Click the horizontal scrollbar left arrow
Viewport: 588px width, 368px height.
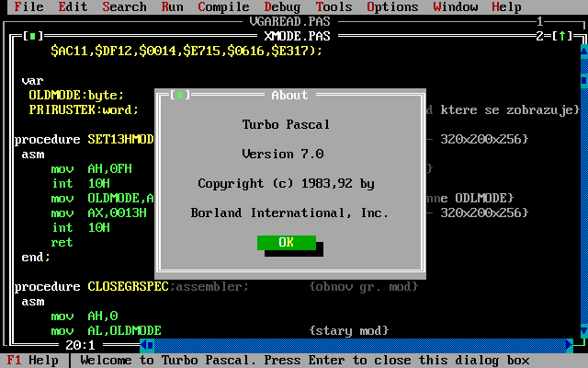tap(143, 345)
